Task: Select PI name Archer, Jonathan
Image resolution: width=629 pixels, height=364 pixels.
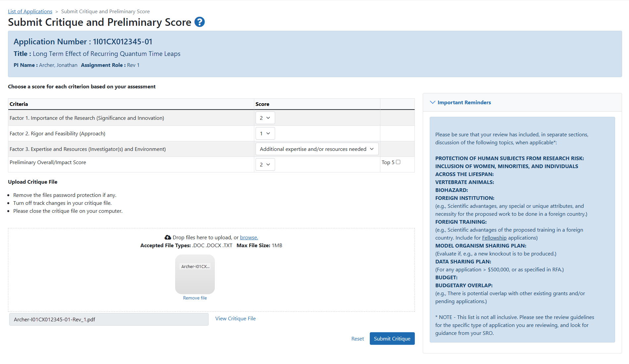Action: coord(58,65)
